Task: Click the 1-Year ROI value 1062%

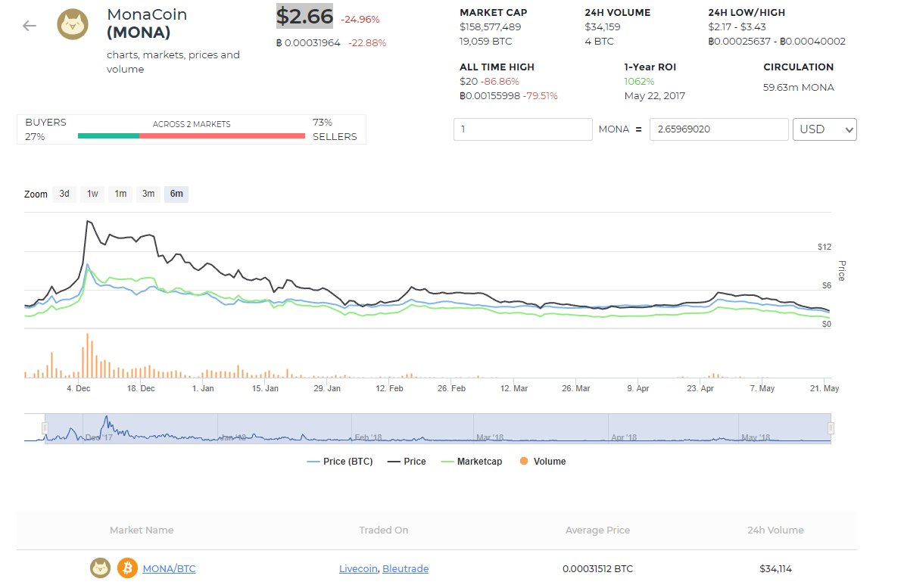Action: coord(639,82)
